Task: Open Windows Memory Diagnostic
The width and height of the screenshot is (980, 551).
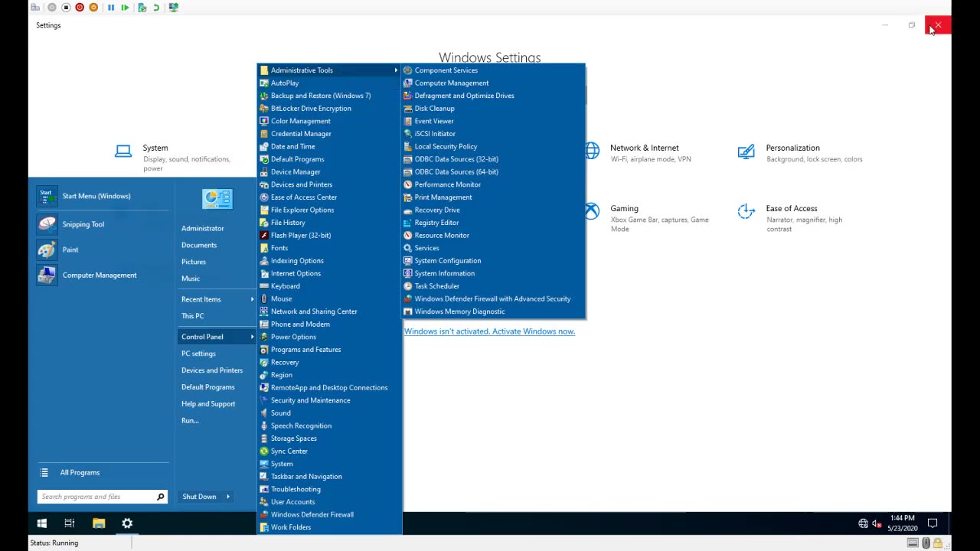Action: coord(459,311)
